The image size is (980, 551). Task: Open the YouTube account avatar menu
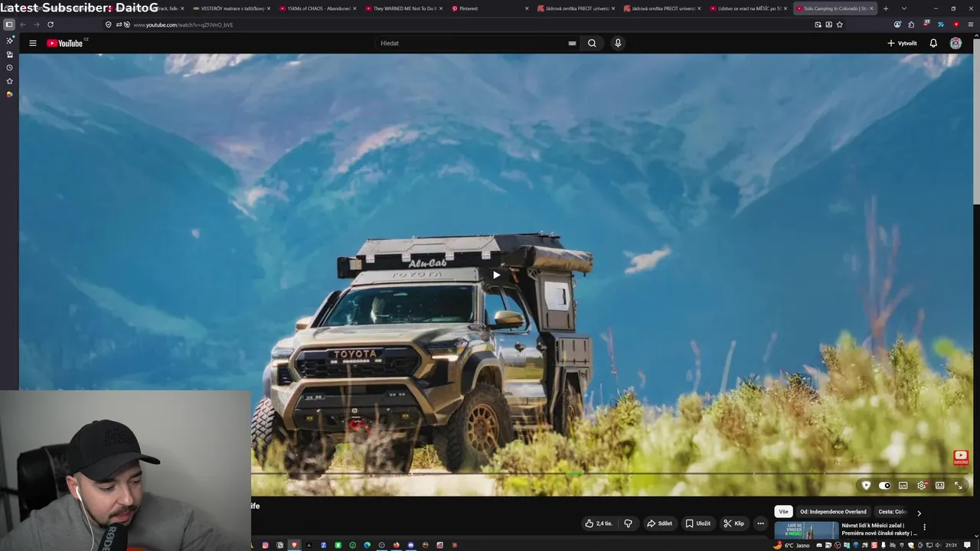coord(955,43)
